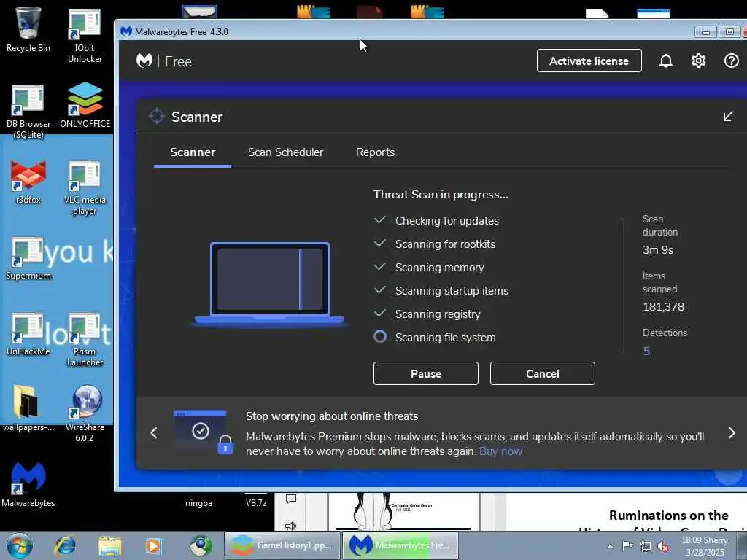Viewport: 747px width, 560px height.
Task: Click the "Scanning memory" step
Action: pyautogui.click(x=439, y=268)
